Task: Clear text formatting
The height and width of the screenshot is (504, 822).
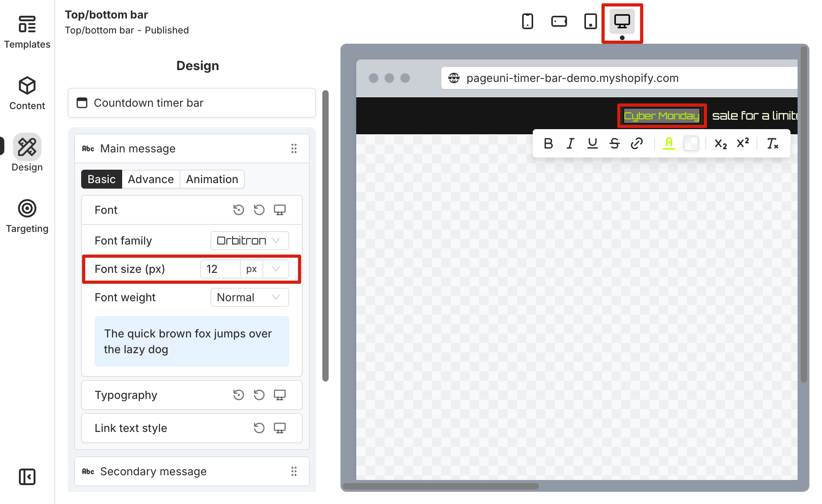Action: click(772, 144)
